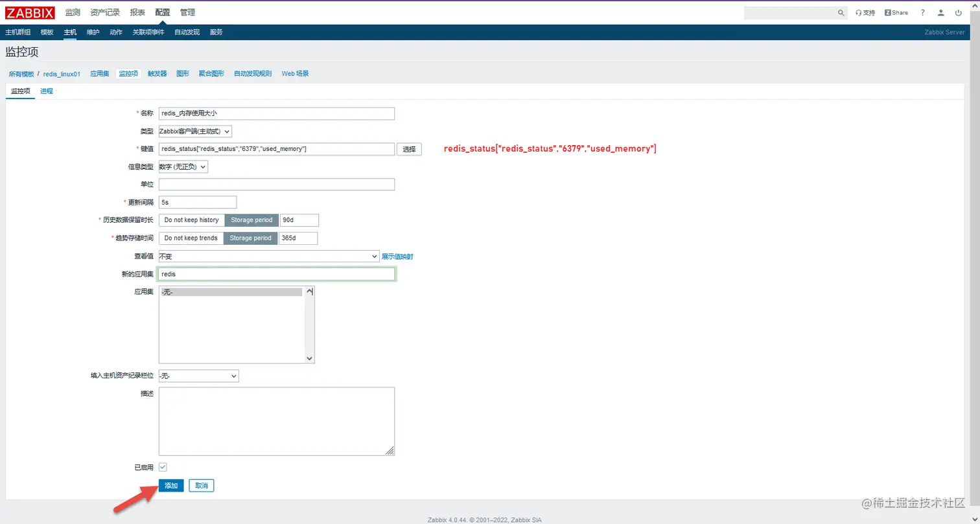The width and height of the screenshot is (980, 524).
Task: Open the 图形 link
Action: (x=183, y=74)
